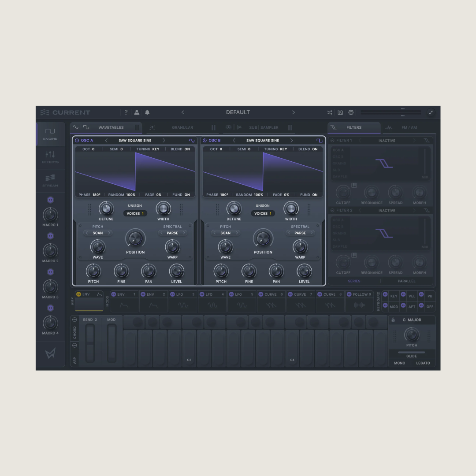The width and height of the screenshot is (476, 476).
Task: Click the pitch BEND wheel
Action: (x=90, y=343)
